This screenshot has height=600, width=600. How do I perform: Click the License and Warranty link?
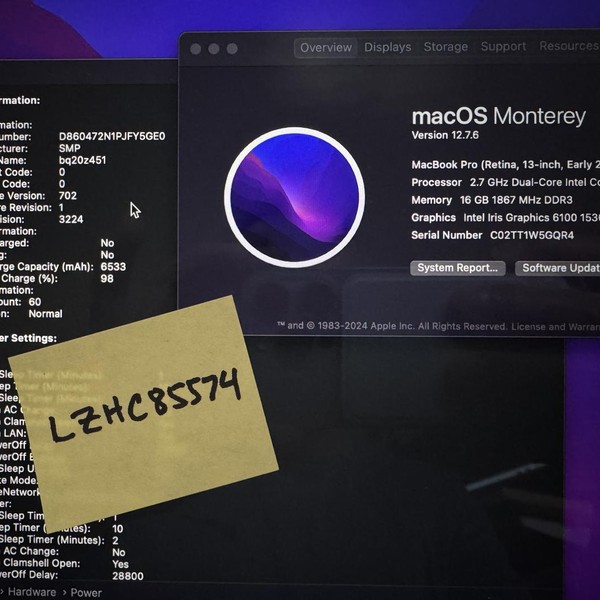[x=556, y=327]
